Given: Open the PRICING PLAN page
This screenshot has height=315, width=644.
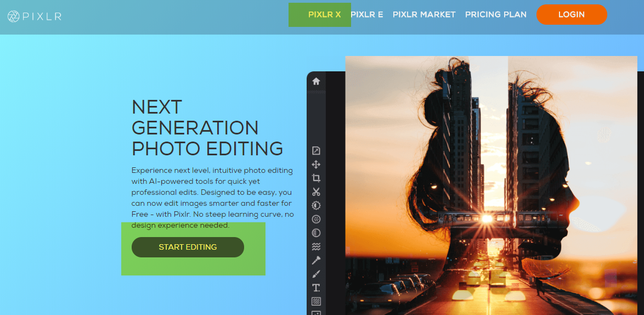Looking at the screenshot, I should 495,15.
